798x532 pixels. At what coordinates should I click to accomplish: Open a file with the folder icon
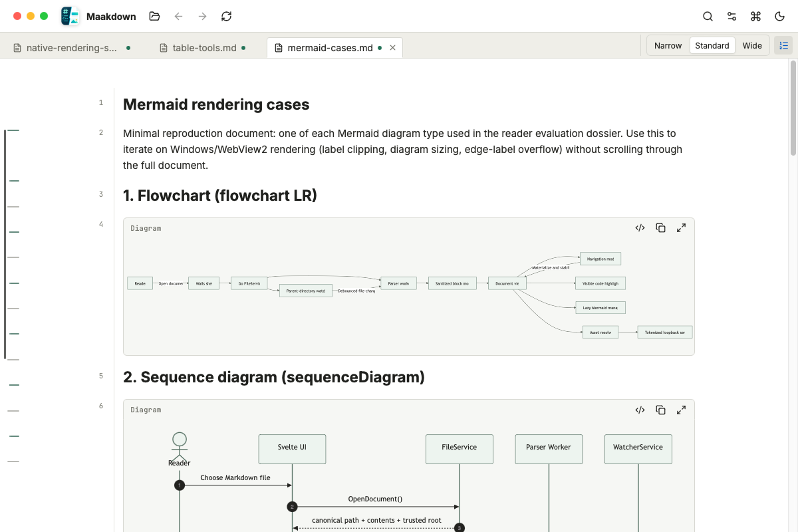click(x=154, y=16)
